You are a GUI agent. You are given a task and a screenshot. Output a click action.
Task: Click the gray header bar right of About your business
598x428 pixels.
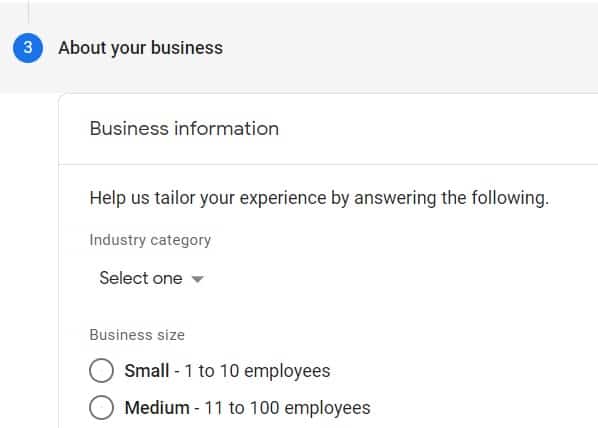pyautogui.click(x=410, y=48)
